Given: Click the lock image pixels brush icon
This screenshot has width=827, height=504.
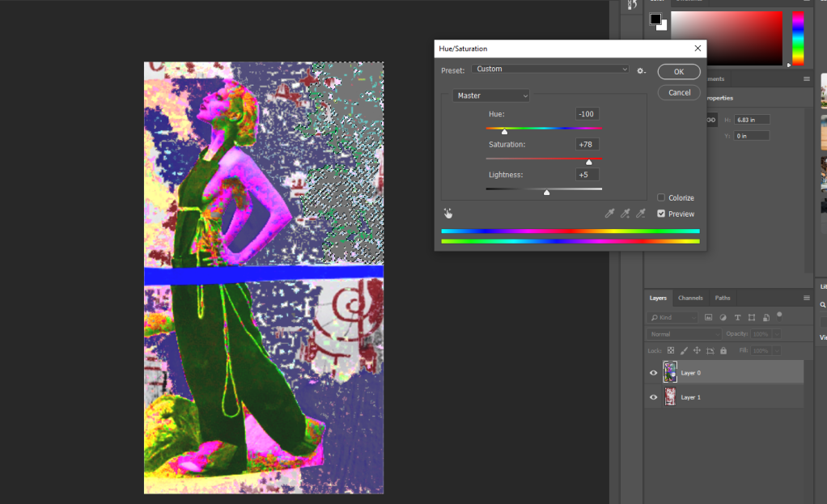Looking at the screenshot, I should [684, 350].
